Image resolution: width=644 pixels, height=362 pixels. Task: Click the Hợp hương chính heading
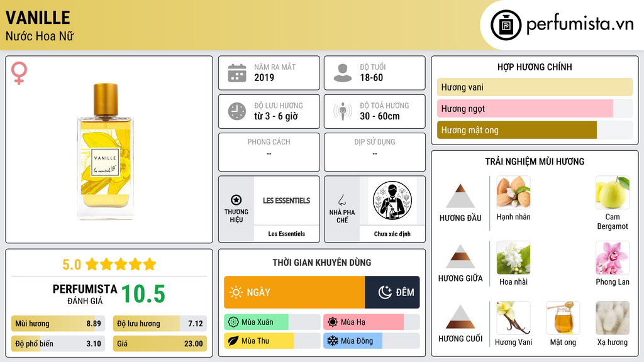pos(535,67)
